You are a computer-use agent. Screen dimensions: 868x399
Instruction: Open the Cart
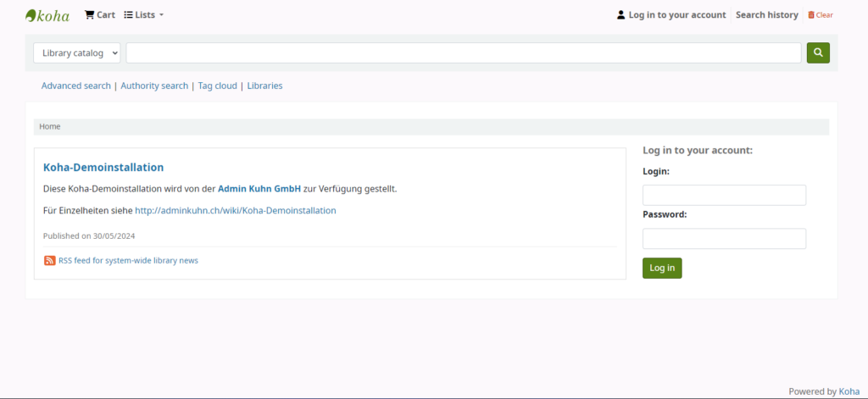point(100,15)
